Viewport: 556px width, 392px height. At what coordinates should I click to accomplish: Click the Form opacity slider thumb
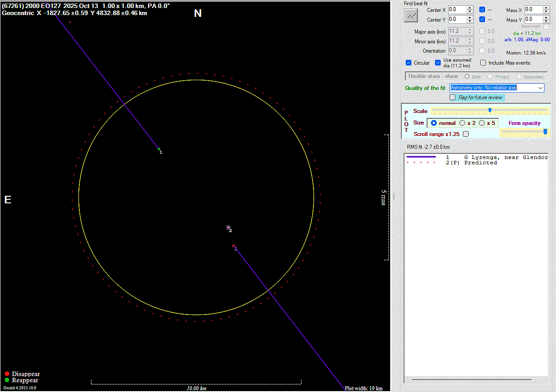coord(545,132)
